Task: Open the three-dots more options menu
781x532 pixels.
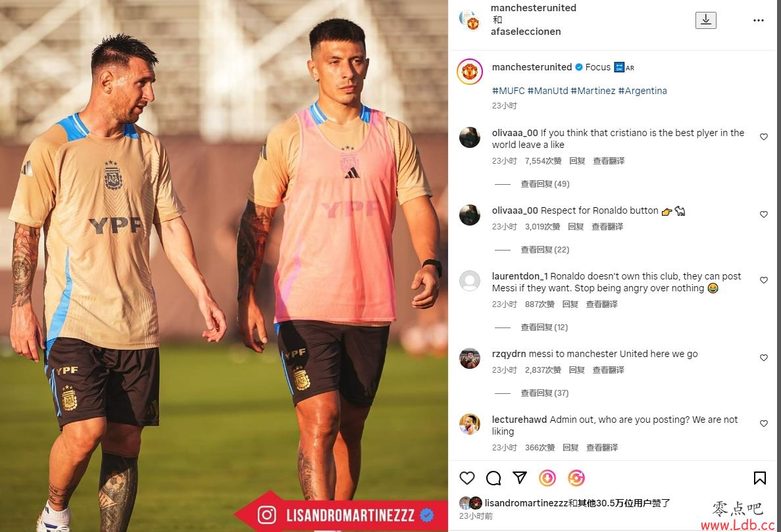Action: click(x=758, y=20)
